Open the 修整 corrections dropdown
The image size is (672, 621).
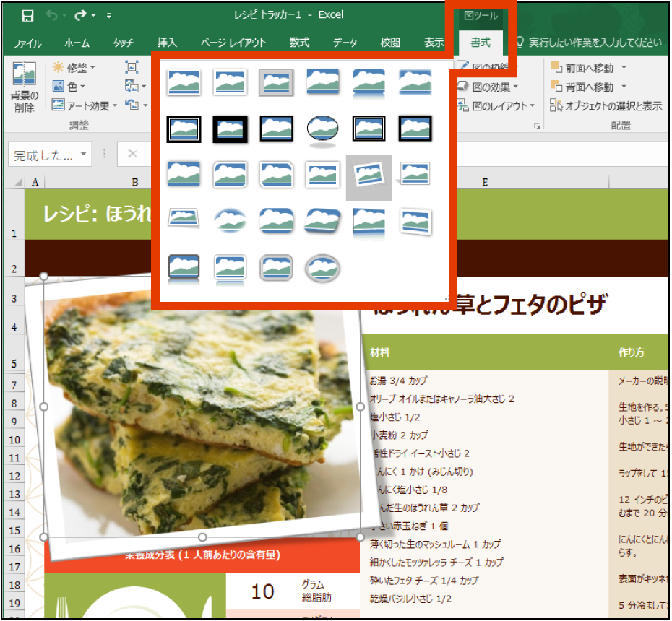click(73, 68)
